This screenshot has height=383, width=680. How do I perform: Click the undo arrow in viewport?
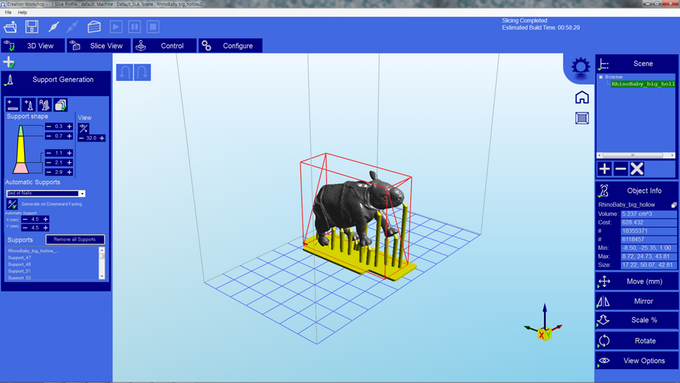[x=125, y=72]
